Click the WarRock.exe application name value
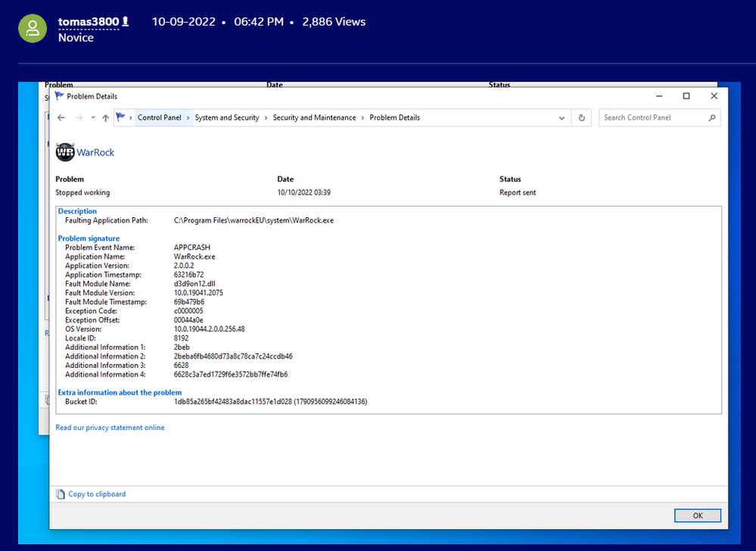 point(194,257)
